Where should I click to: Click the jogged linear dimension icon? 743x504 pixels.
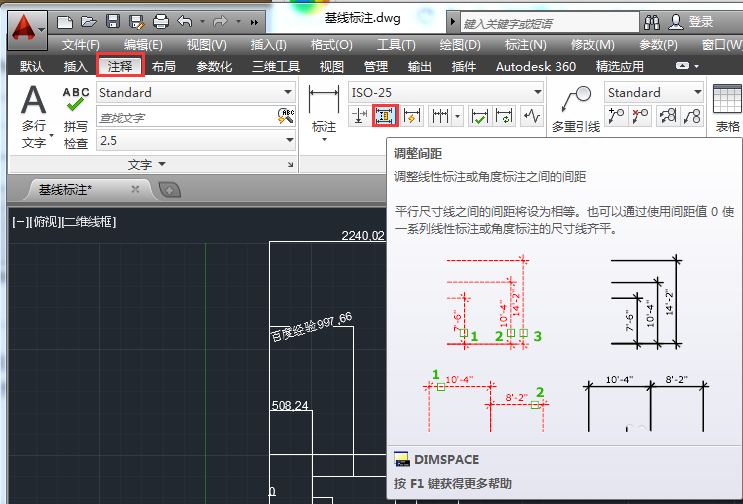(532, 116)
